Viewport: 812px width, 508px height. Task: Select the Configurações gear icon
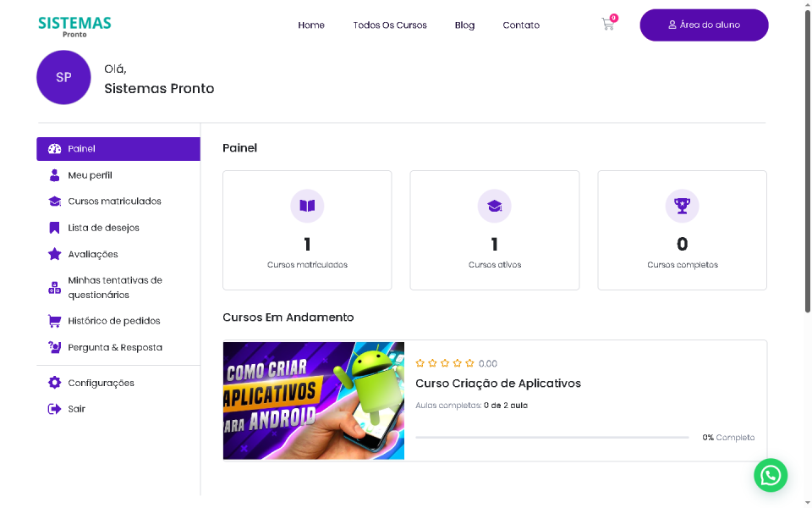pos(56,382)
